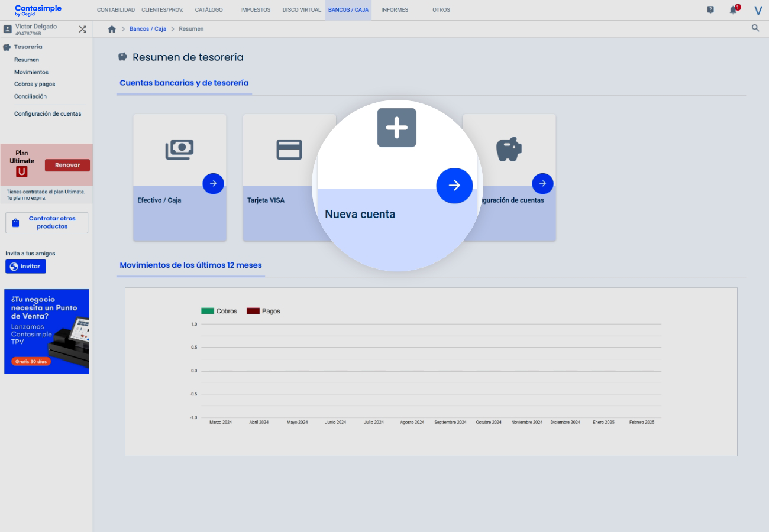Click the Víctor Delgado user name
769x532 pixels.
[37, 27]
